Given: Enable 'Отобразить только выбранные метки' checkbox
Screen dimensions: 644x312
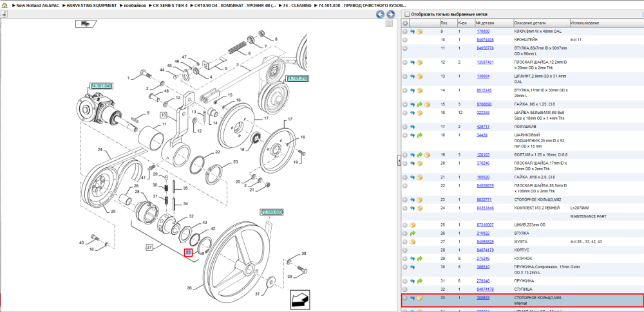Looking at the screenshot, I should click(407, 14).
